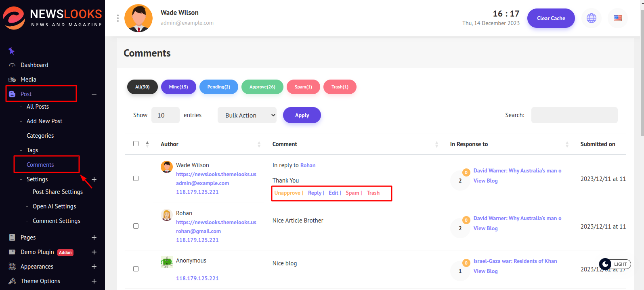Viewport: 644px width, 290px height.
Task: Click the three-dot menu beside the avatar
Action: pyautogui.click(x=117, y=18)
